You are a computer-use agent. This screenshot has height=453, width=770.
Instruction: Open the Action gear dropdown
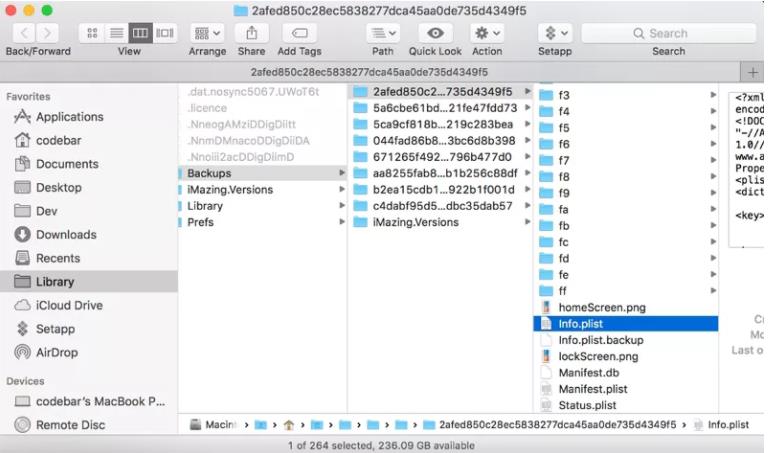tap(487, 33)
